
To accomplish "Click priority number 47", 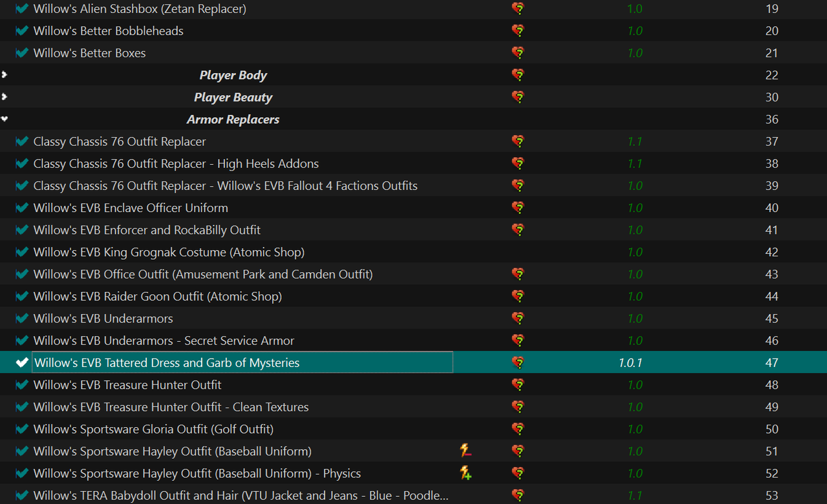I will (x=771, y=362).
